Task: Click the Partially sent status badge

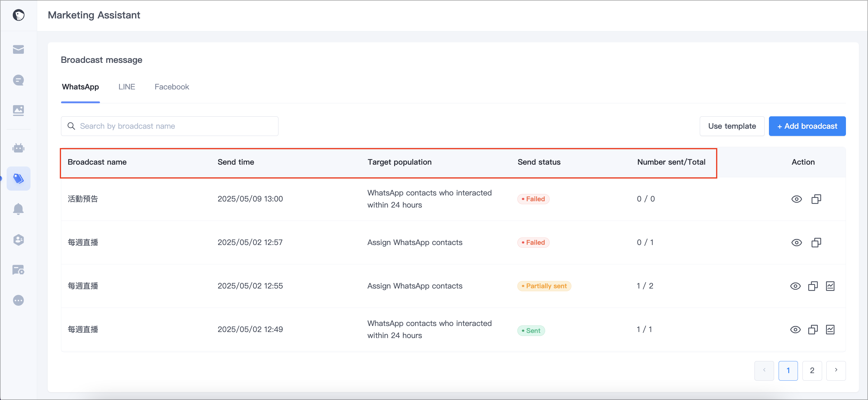Action: tap(544, 286)
